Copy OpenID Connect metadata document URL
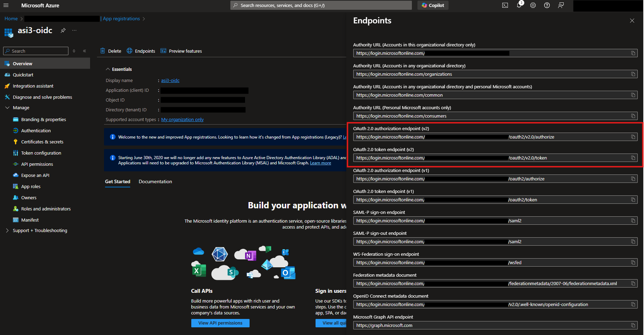 tap(633, 304)
